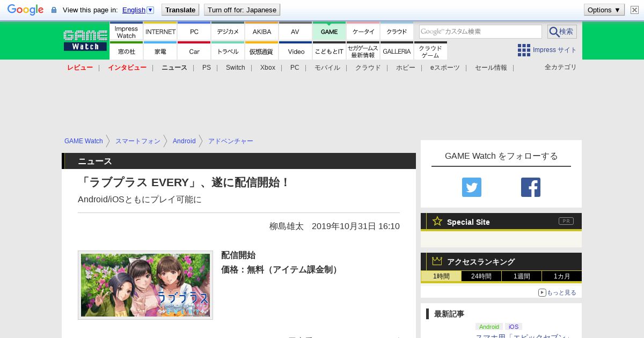Select the 1カ月 ranking tab
The height and width of the screenshot is (338, 644).
coord(562,276)
